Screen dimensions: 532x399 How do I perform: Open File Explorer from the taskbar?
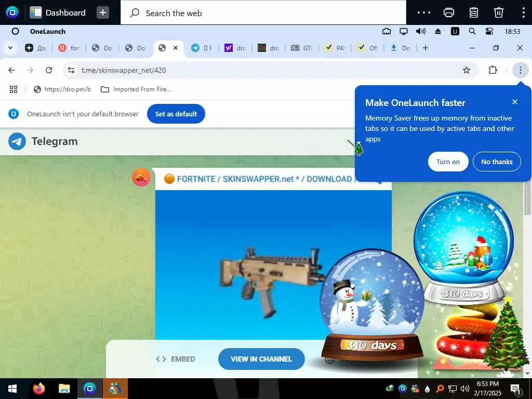click(64, 389)
